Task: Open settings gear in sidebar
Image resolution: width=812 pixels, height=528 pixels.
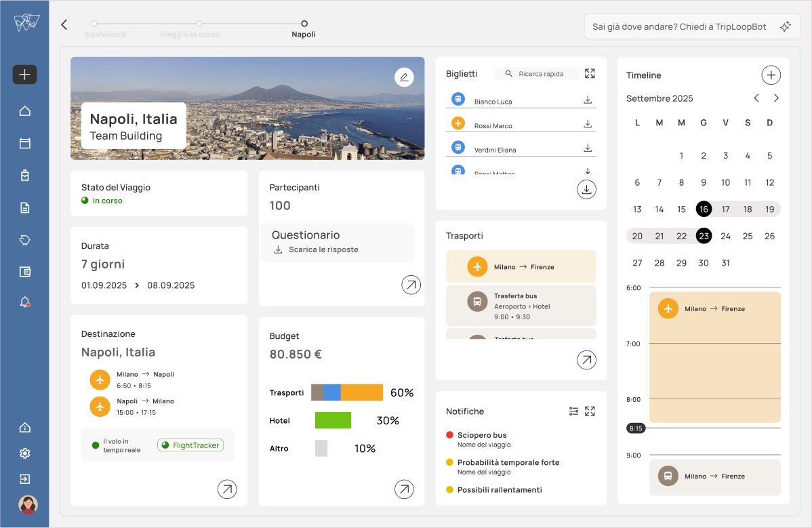Action: [x=25, y=453]
